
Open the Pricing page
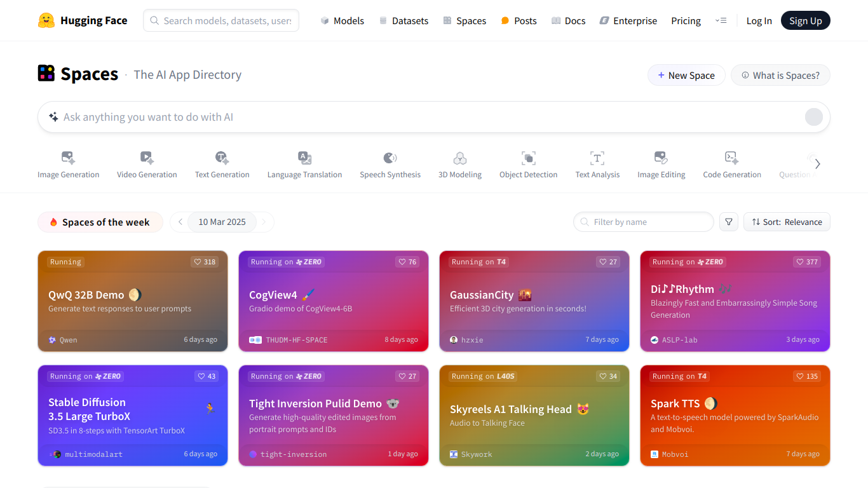pyautogui.click(x=686, y=20)
